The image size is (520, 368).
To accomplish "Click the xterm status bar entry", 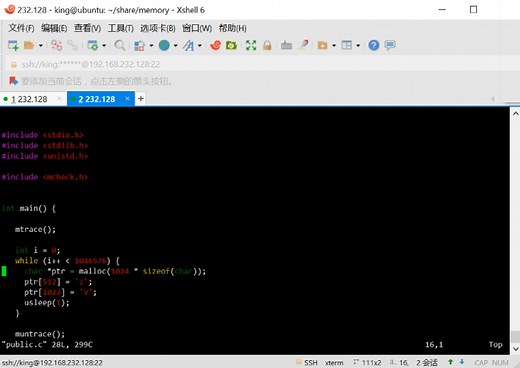I will pyautogui.click(x=334, y=362).
